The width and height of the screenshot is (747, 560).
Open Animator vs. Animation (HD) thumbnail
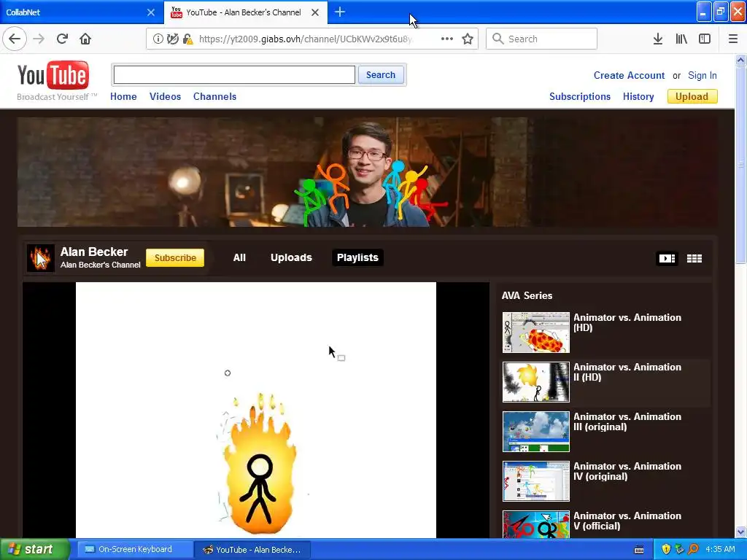(x=536, y=332)
